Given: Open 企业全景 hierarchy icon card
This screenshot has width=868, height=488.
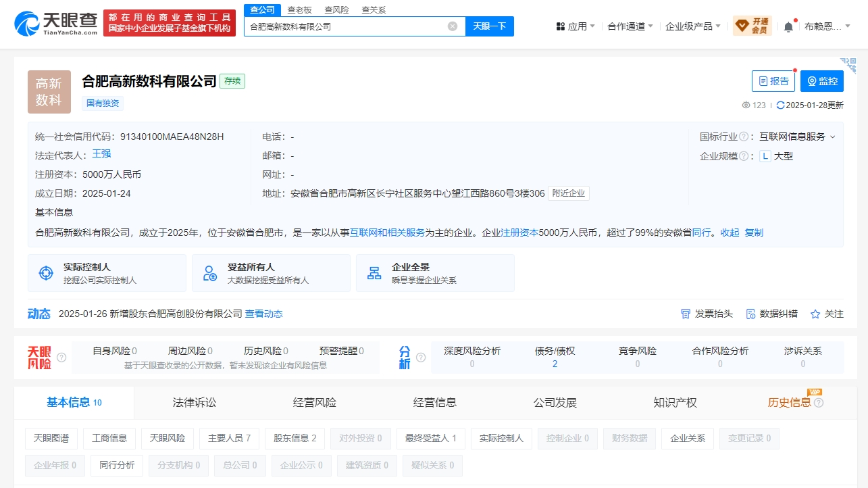Looking at the screenshot, I should click(x=434, y=273).
